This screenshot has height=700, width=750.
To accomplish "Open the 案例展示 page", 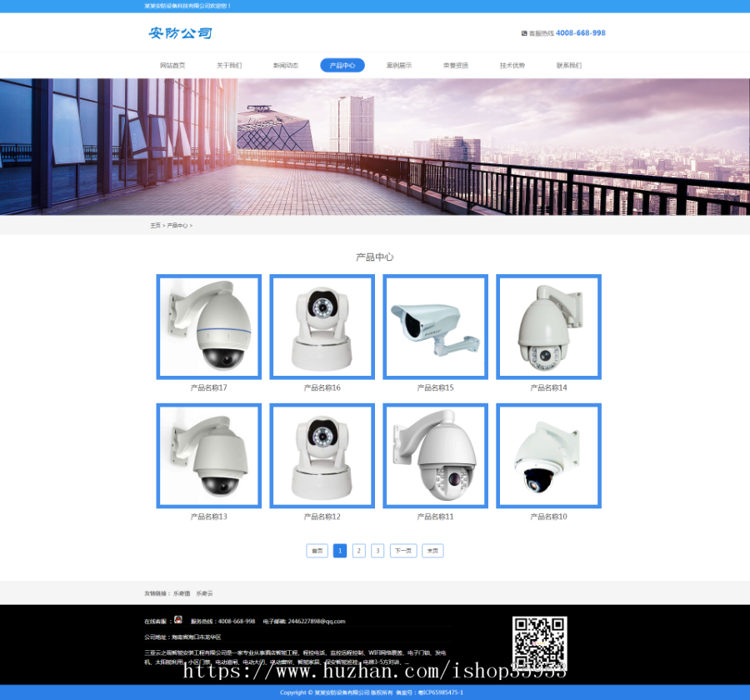I will (399, 64).
